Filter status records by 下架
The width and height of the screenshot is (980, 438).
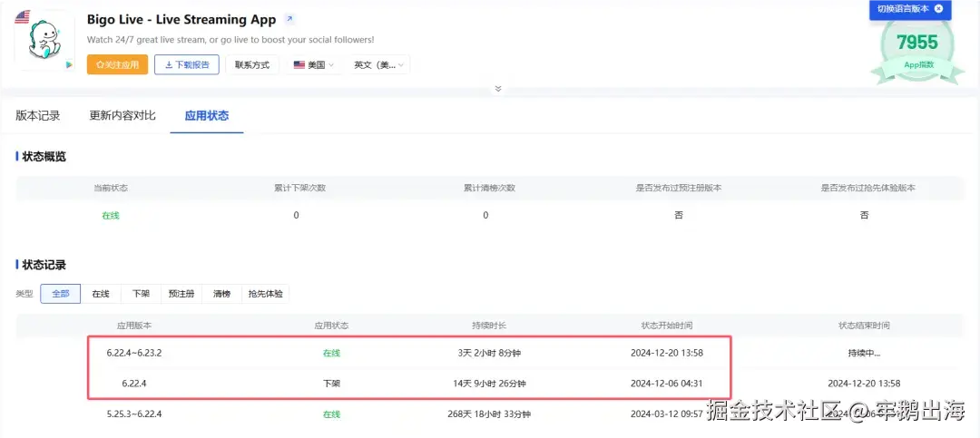(141, 294)
